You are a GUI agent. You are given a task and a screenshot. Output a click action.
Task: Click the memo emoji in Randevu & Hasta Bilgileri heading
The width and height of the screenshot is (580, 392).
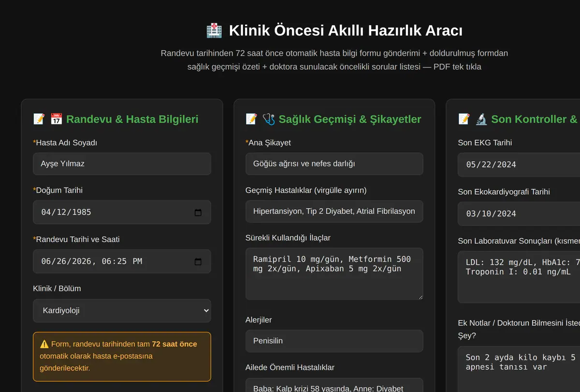tap(39, 119)
